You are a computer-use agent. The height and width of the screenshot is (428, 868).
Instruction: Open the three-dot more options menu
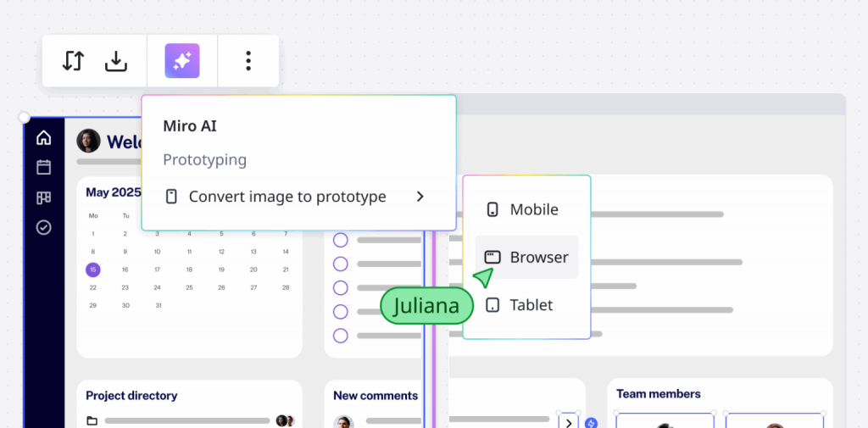pyautogui.click(x=248, y=61)
